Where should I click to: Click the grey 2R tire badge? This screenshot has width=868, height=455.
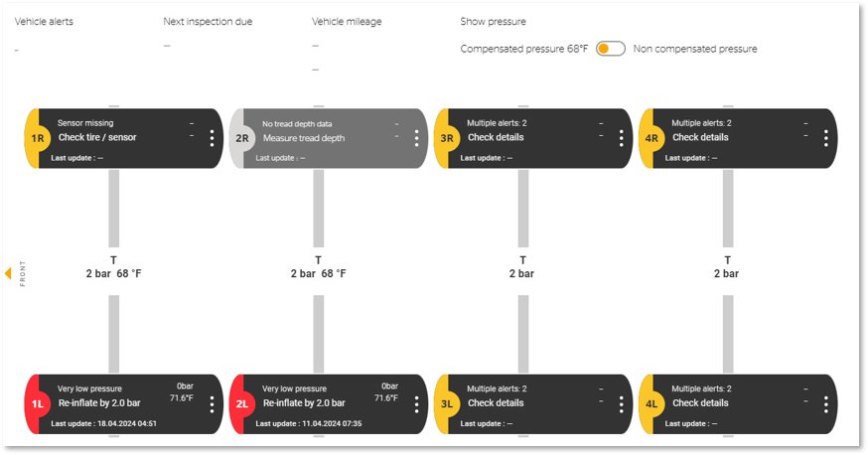[242, 138]
